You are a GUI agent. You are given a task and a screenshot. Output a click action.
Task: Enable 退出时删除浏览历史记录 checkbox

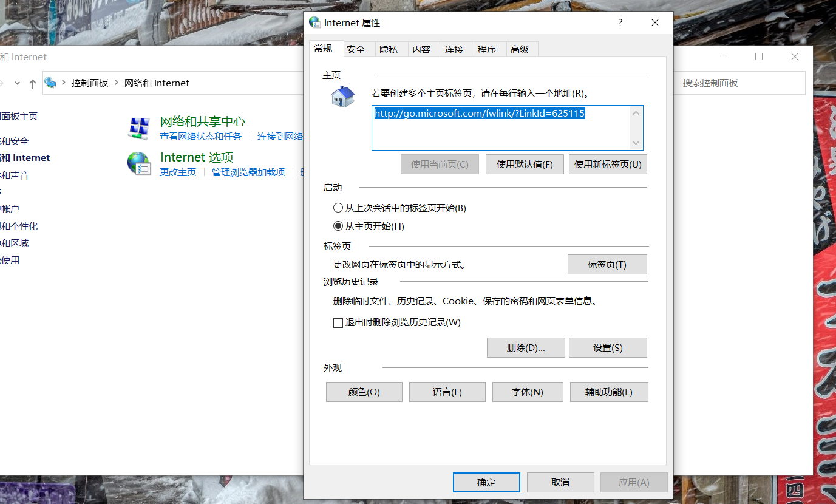point(338,323)
